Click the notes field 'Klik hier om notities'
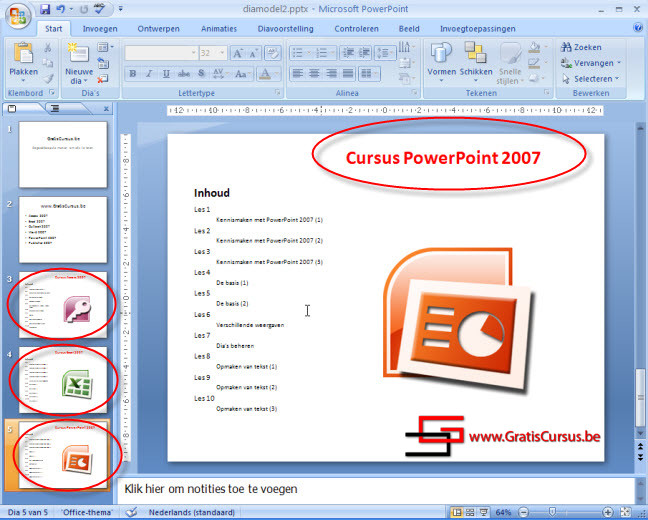 [376, 489]
